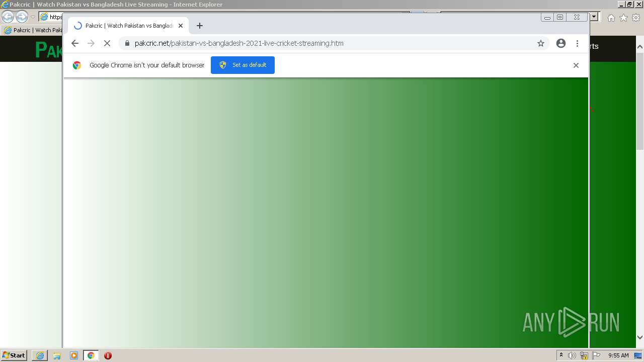This screenshot has height=362, width=644.
Task: Bookmark this page with the star icon
Action: [x=541, y=43]
